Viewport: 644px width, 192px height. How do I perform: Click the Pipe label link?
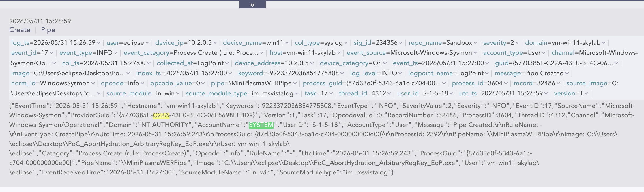48,30
